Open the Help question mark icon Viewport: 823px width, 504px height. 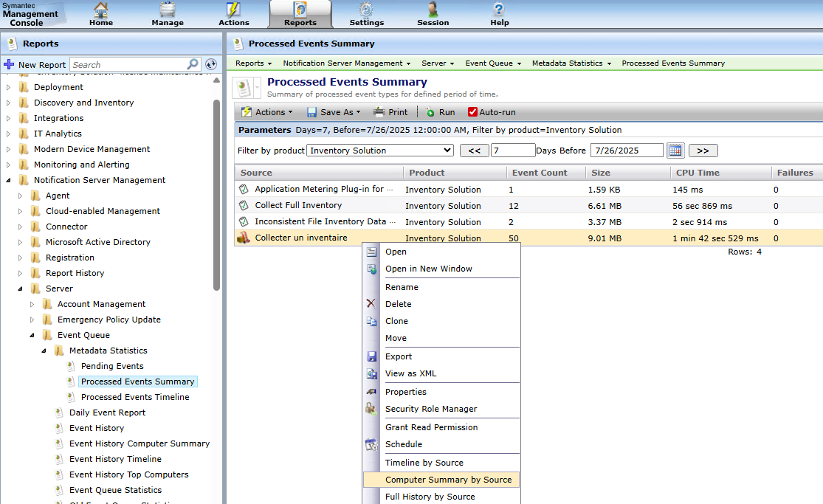click(x=499, y=10)
